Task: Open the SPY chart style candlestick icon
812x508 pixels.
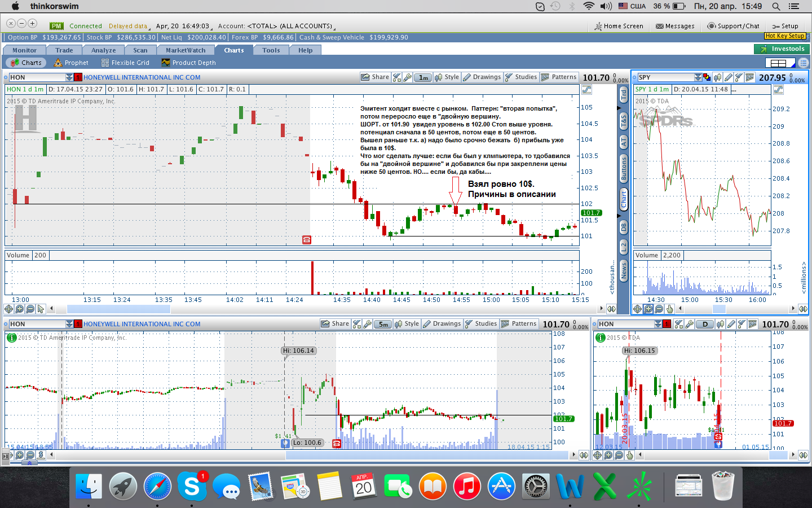Action: pyautogui.click(x=718, y=77)
